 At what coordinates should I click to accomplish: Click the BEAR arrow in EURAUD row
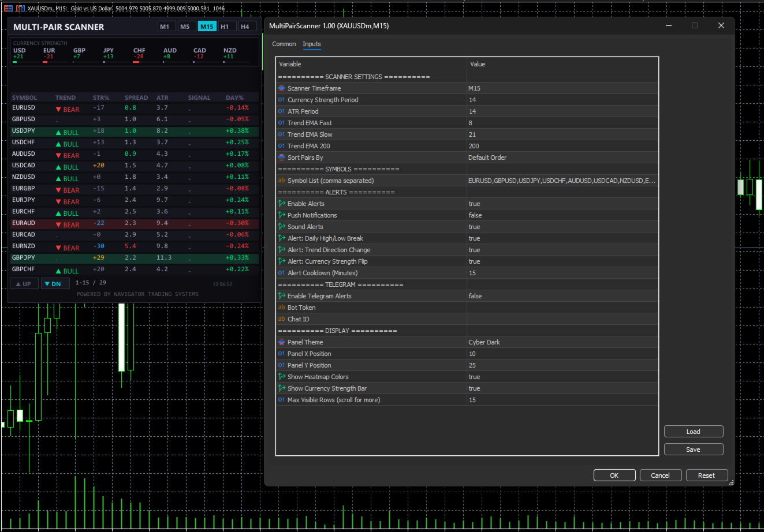58,225
